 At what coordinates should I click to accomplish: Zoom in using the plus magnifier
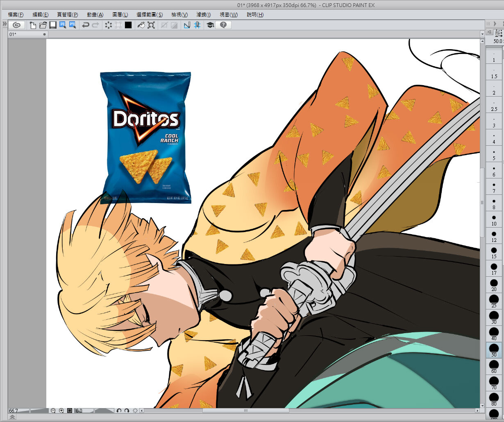point(61,411)
